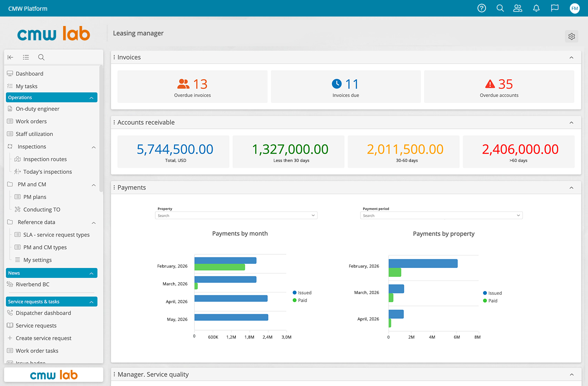
Task: Open the Property search dropdown
Action: (x=236, y=215)
